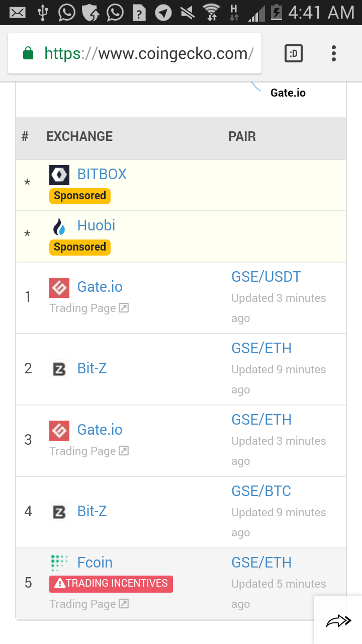Tap the Huobi flame logo
This screenshot has height=644, width=362.
[59, 226]
